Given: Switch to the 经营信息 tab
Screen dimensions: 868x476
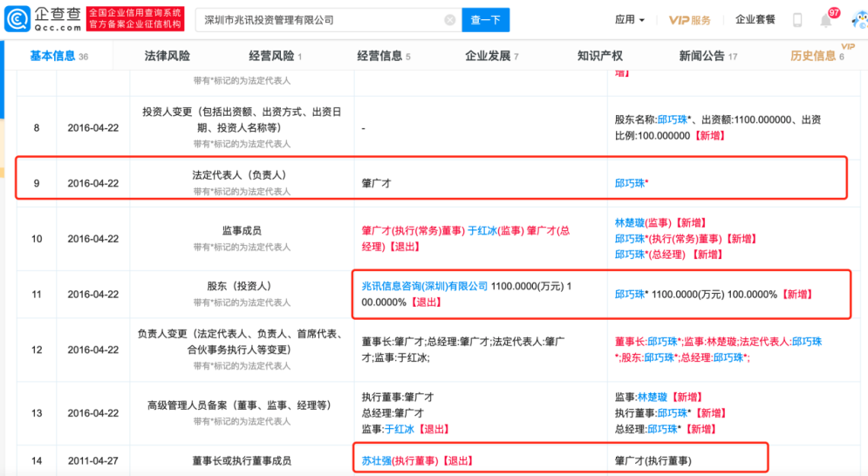Looking at the screenshot, I should coord(383,56).
